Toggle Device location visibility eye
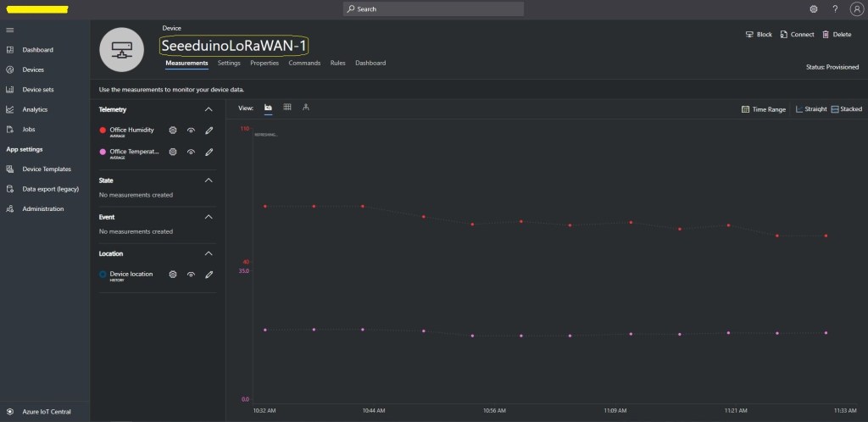The height and width of the screenshot is (422, 868). 192,275
